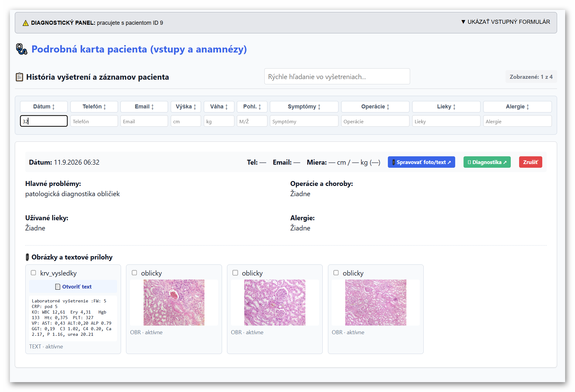The height and width of the screenshot is (392, 575).
Task: Sort records by Výška column
Action: tap(186, 107)
